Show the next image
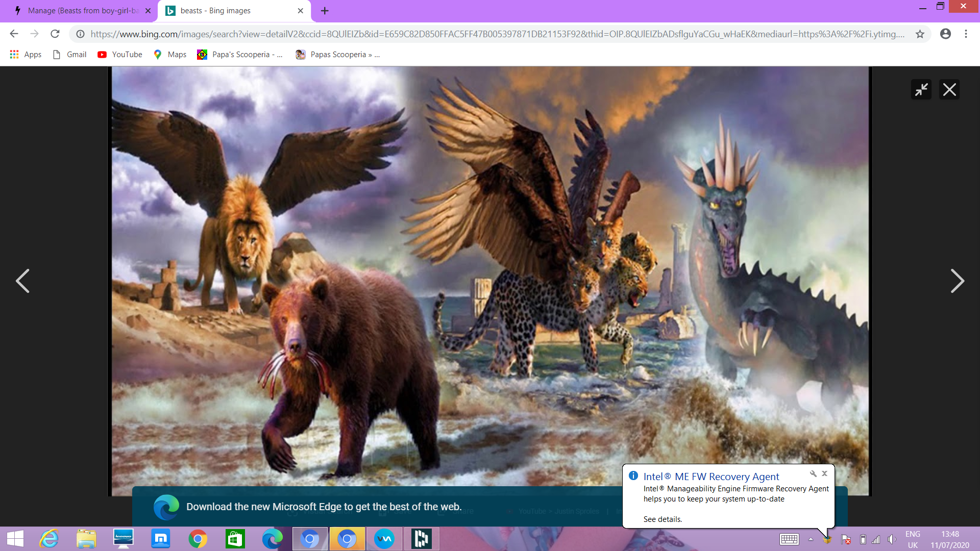The image size is (980, 551). [x=957, y=281]
